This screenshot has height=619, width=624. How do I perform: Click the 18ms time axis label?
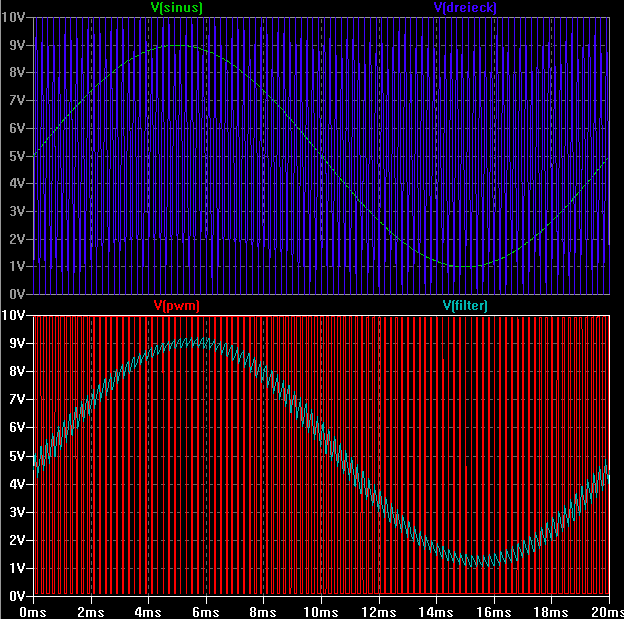[551, 612]
